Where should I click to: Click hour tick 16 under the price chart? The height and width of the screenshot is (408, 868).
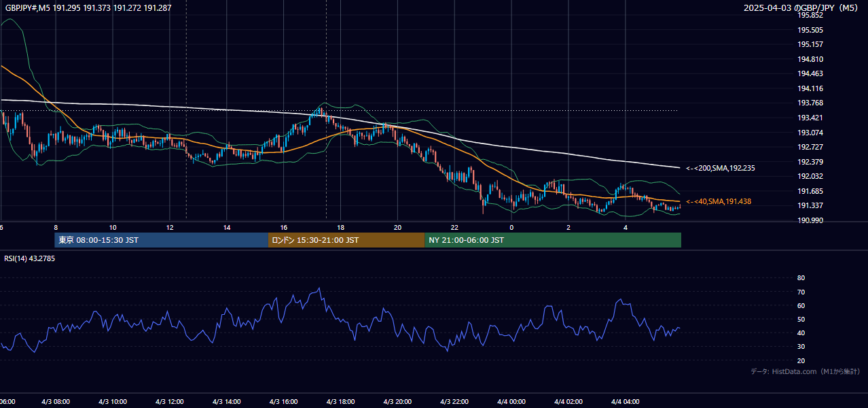[x=283, y=227]
